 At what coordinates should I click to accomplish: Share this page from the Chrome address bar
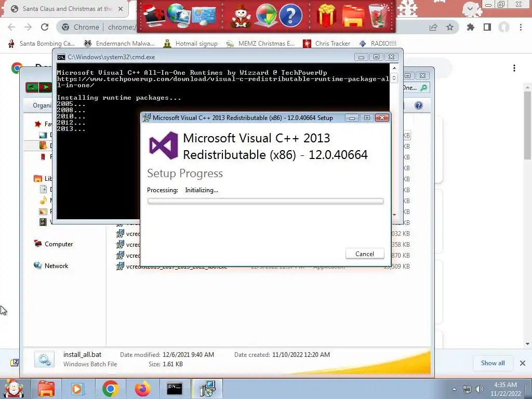pyautogui.click(x=433, y=27)
